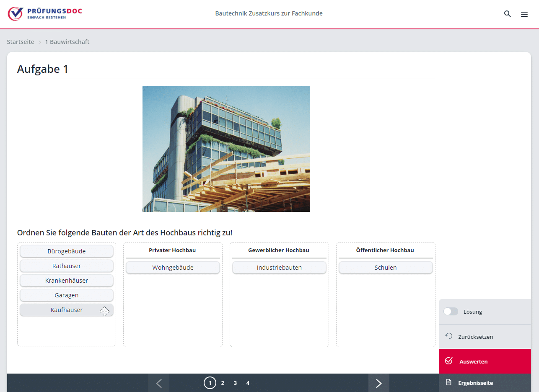Open exercise page 2
This screenshot has width=539, height=392.
[x=223, y=382]
